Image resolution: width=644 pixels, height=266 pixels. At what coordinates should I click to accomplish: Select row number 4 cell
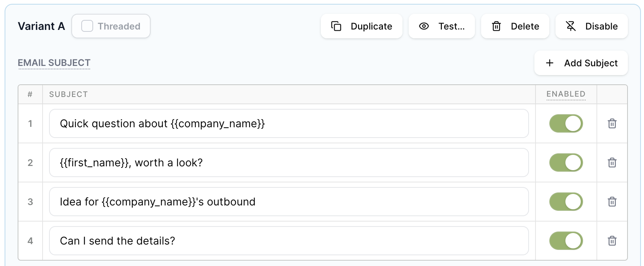tap(30, 241)
